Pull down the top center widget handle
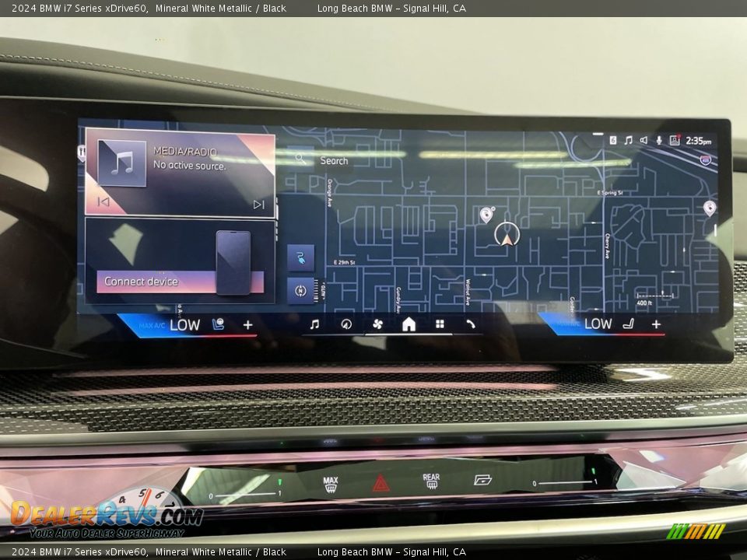This screenshot has width=747, height=560. pos(598,135)
